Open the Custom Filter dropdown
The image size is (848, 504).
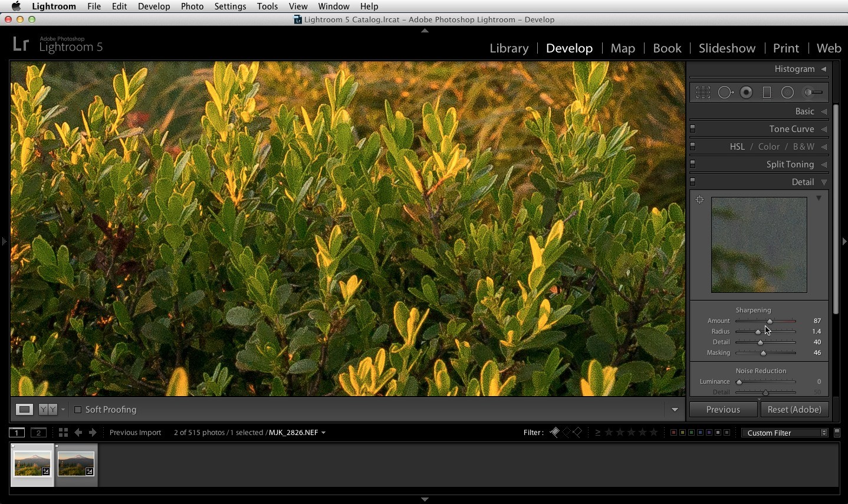(785, 433)
